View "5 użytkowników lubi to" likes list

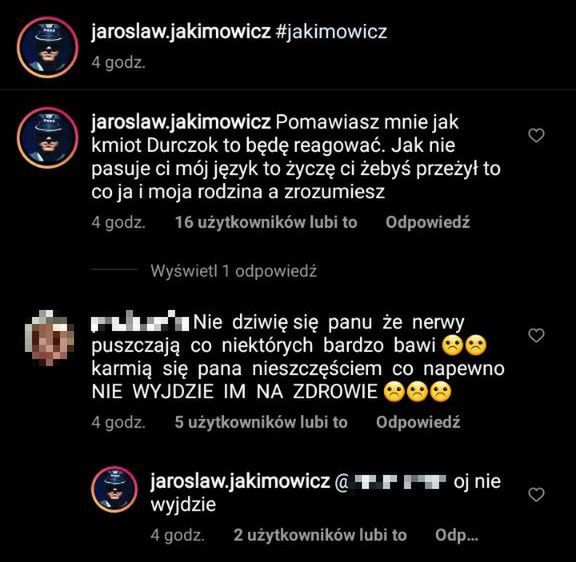click(x=261, y=422)
